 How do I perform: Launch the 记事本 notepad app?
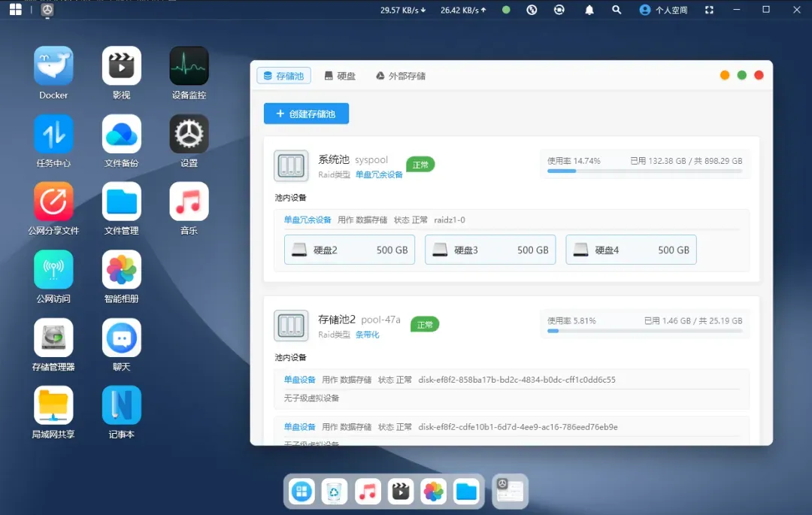click(121, 406)
